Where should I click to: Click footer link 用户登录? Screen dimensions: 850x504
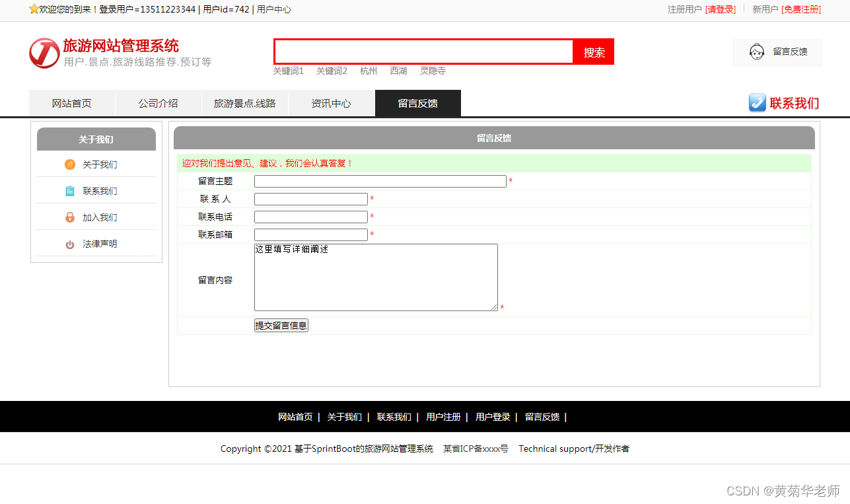point(493,417)
